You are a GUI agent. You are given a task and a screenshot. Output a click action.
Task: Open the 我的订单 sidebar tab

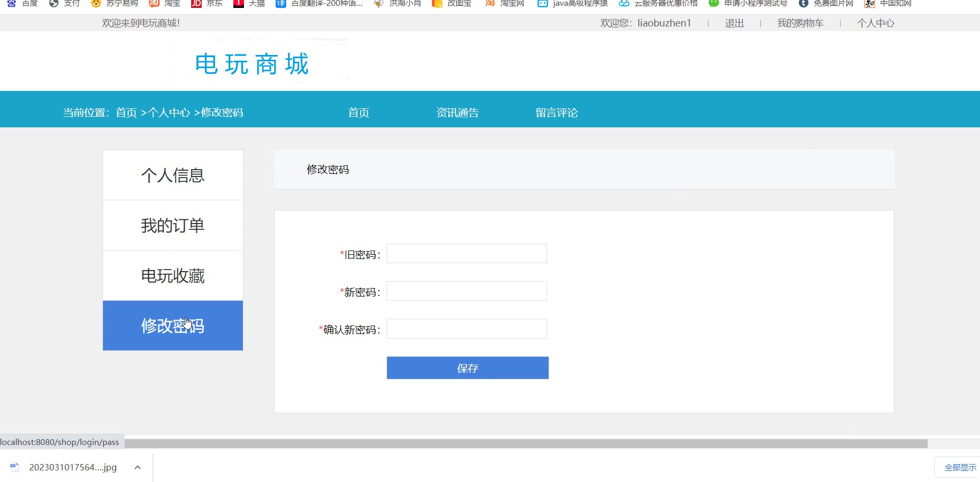click(x=173, y=225)
